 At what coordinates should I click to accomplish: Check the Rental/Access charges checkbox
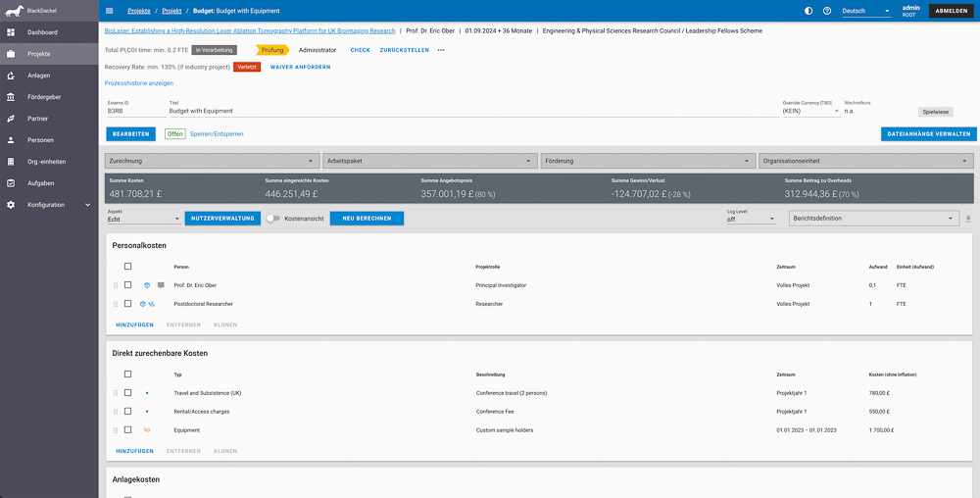[127, 411]
